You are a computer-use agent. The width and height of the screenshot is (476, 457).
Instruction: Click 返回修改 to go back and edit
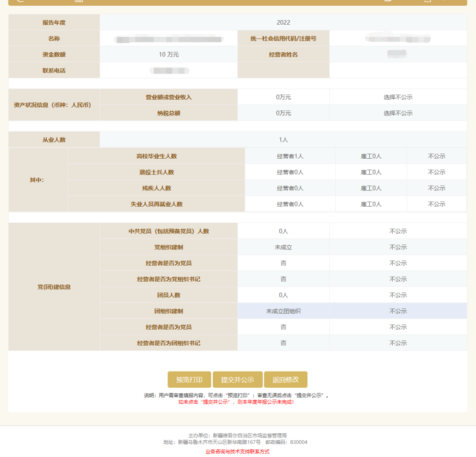[x=286, y=379]
